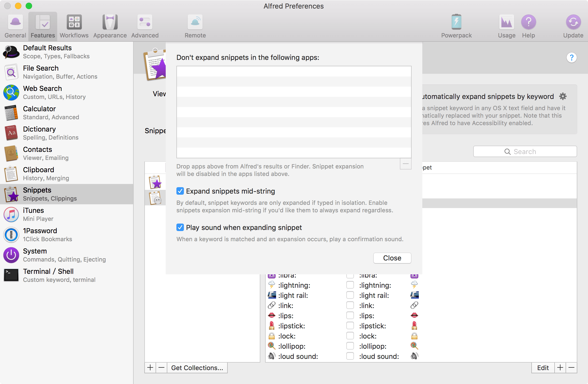This screenshot has height=384, width=588.
Task: Click the snippet Search field
Action: coord(525,151)
